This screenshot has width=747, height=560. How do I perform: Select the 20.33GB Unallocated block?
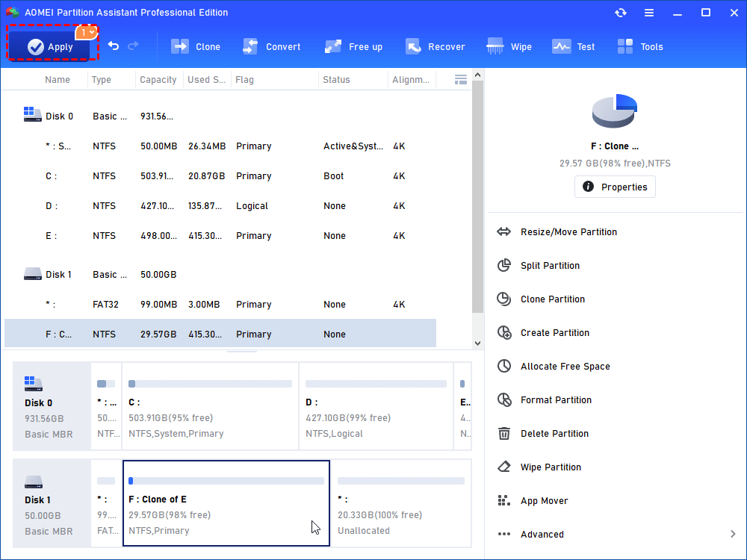(401, 503)
